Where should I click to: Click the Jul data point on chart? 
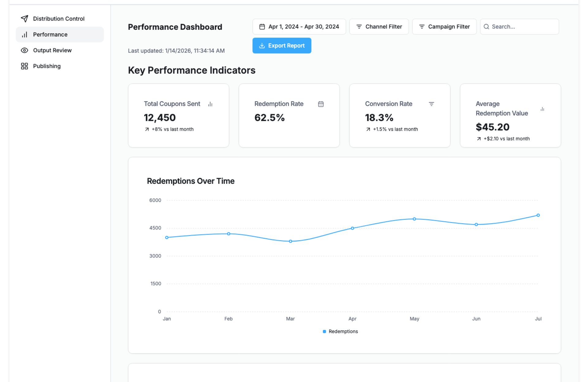538,215
